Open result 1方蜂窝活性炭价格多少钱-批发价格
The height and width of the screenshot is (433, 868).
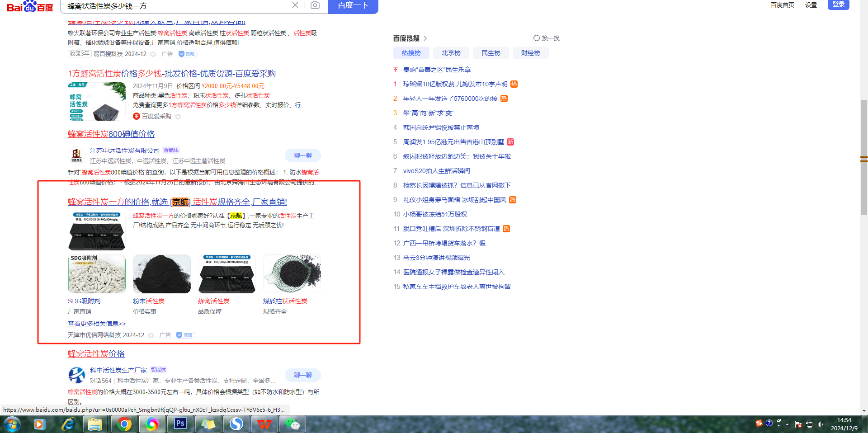(x=172, y=73)
